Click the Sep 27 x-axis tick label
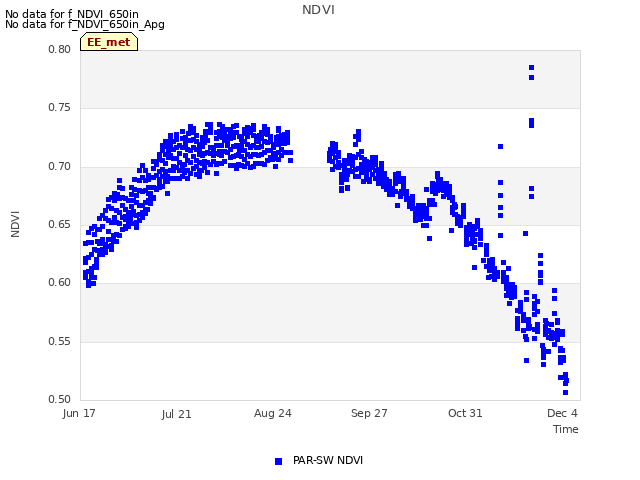Viewport: 640px width, 480px height. tap(369, 413)
